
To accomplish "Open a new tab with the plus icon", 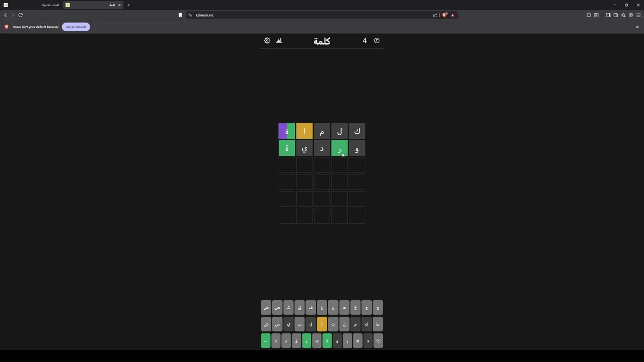I will 128,5.
